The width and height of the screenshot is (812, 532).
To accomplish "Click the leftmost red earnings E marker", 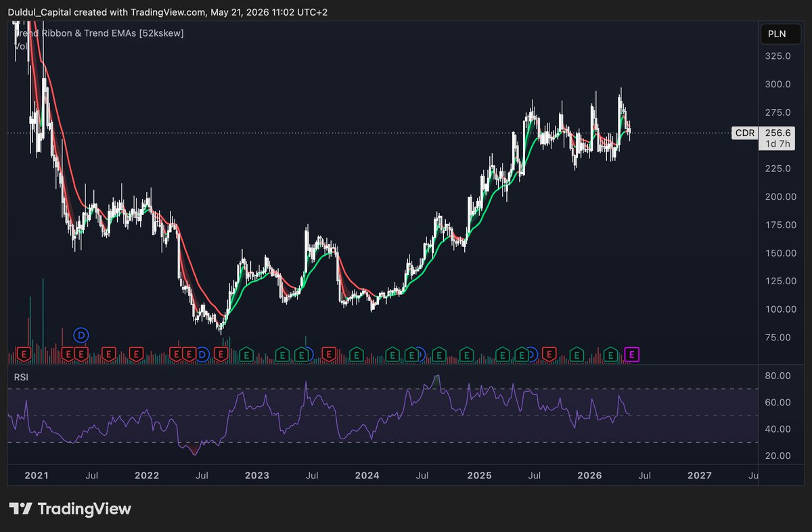I will pyautogui.click(x=24, y=354).
